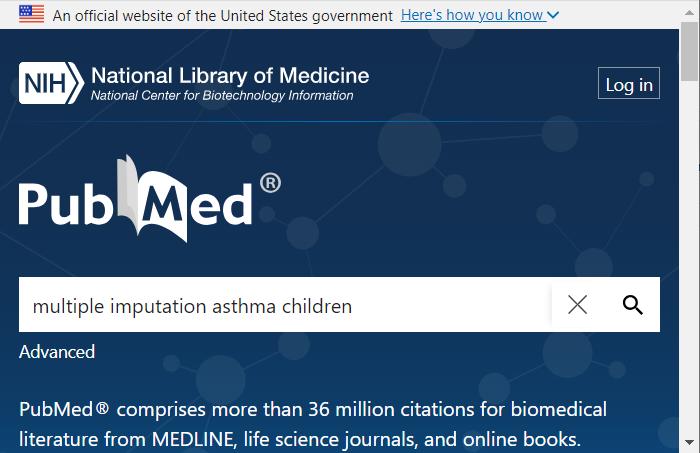Open the National Library of Medicine title
700x453 pixels.
pyautogui.click(x=230, y=75)
